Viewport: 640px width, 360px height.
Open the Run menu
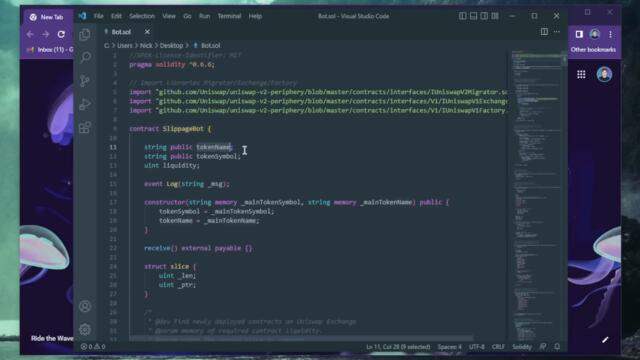tap(204, 16)
